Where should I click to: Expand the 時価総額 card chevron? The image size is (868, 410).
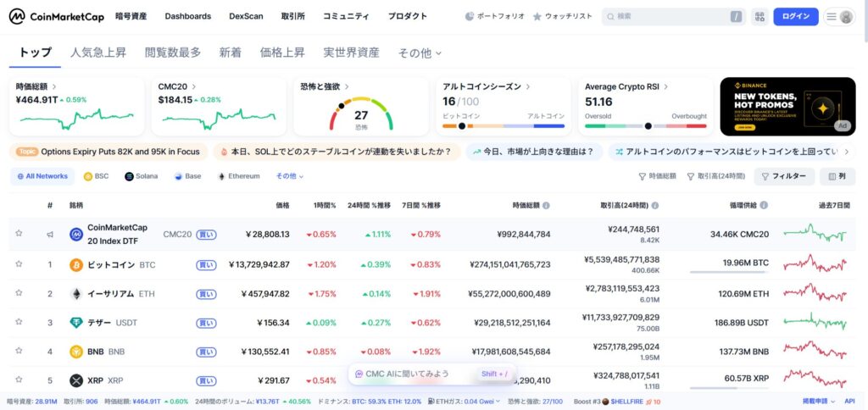(x=53, y=87)
